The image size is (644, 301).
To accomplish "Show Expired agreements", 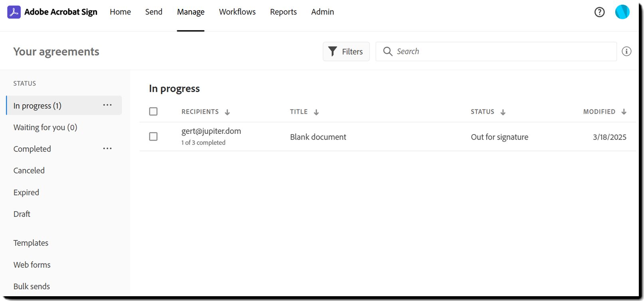I will [26, 192].
